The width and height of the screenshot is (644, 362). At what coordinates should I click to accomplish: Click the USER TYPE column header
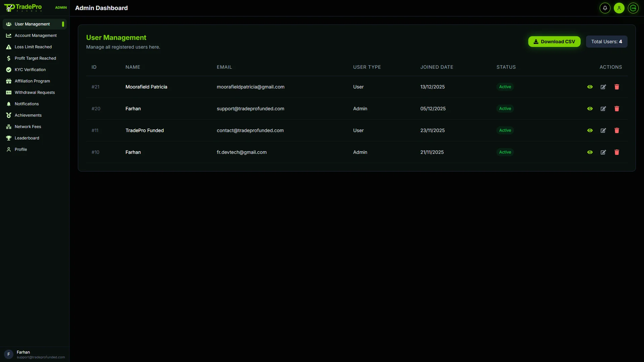pyautogui.click(x=367, y=67)
